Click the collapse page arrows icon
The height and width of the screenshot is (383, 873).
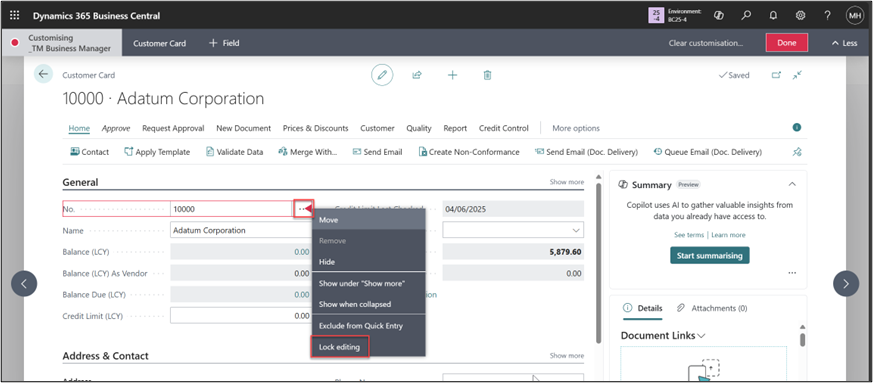pyautogui.click(x=797, y=75)
